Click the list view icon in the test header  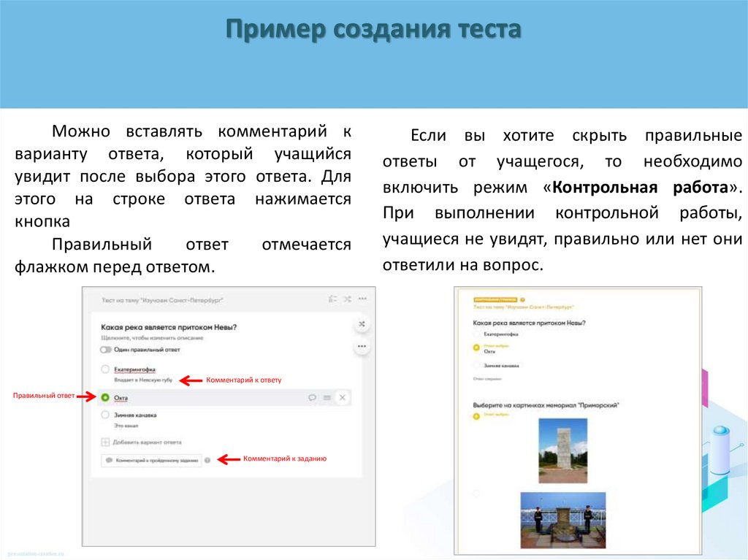pyautogui.click(x=332, y=299)
